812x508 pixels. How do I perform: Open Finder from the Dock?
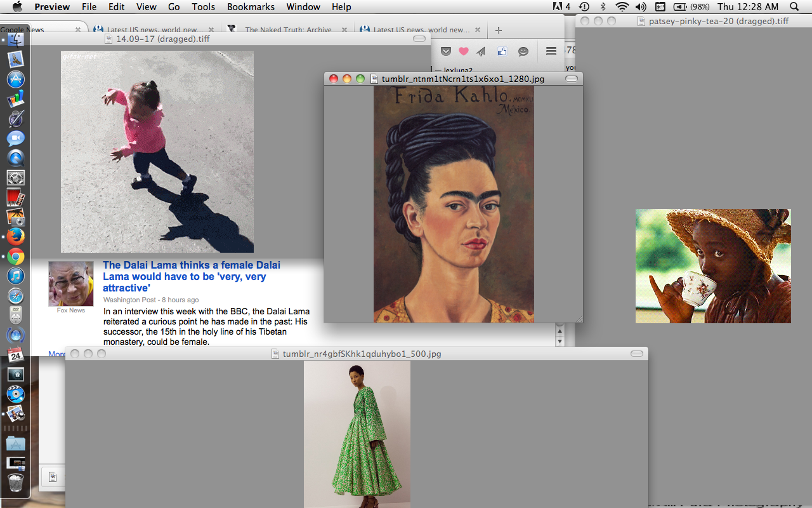(16, 39)
